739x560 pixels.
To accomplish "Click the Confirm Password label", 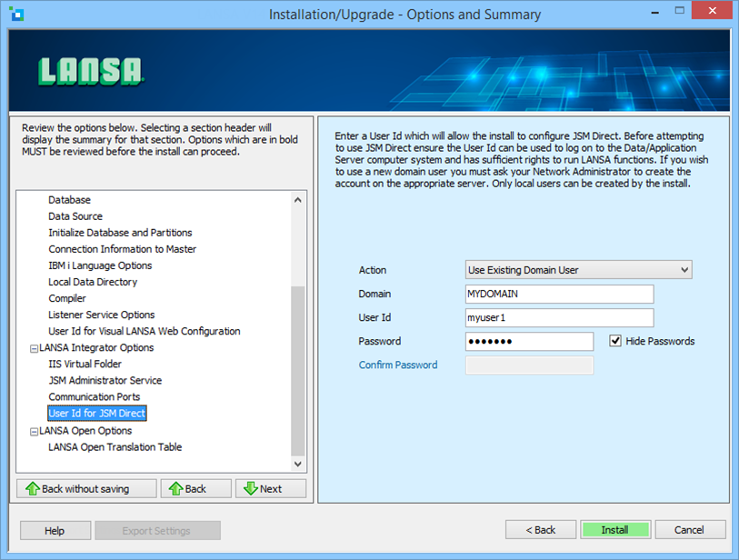I will click(x=398, y=365).
